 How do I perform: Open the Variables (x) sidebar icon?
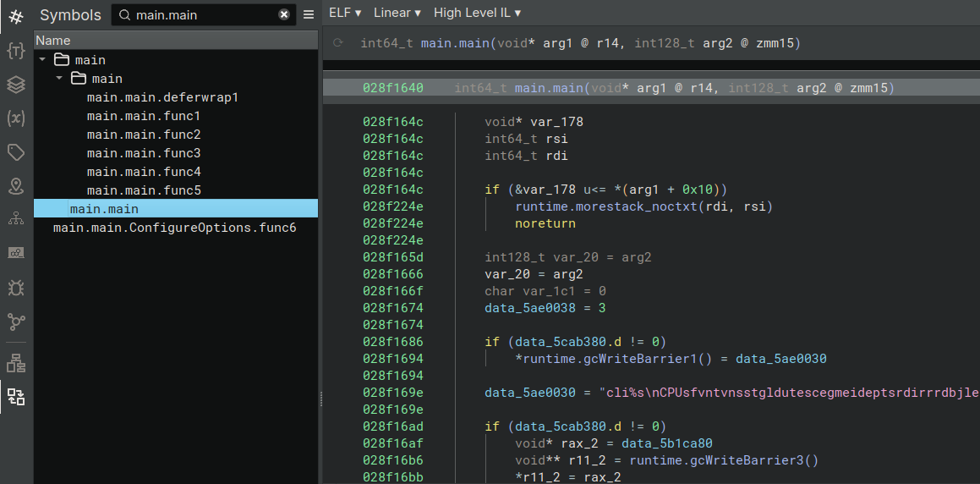[16, 118]
